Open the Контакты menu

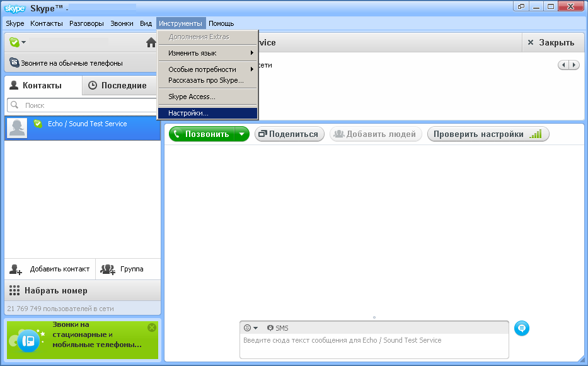click(47, 23)
